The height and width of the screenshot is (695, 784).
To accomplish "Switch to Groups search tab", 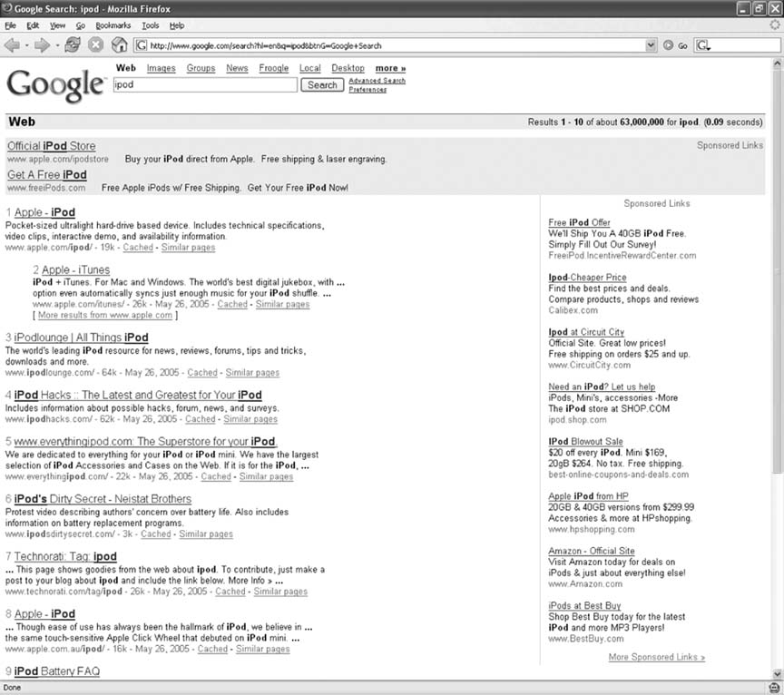I will (201, 68).
